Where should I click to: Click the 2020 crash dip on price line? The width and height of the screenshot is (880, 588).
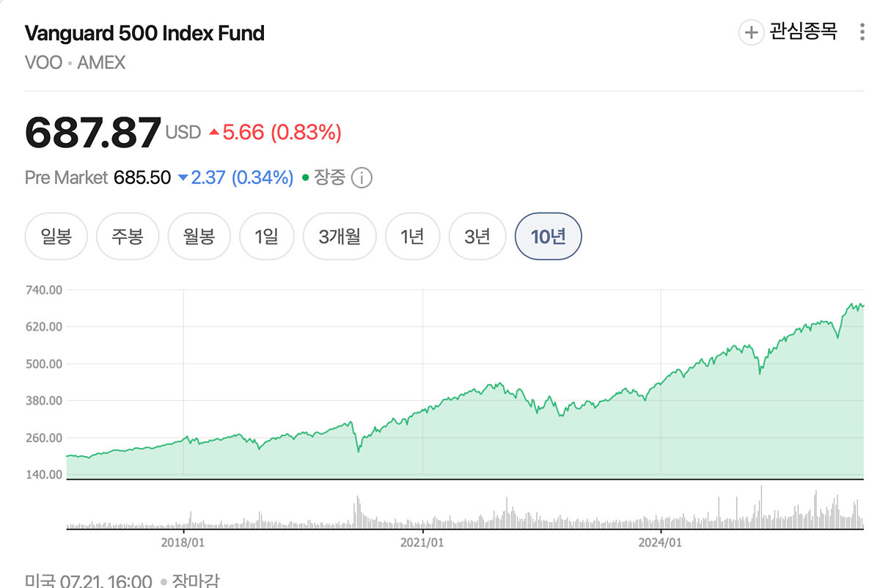click(358, 449)
